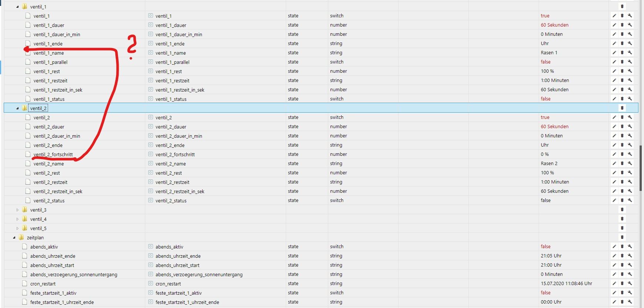
Task: Click the '15.07.2020 11:08:46 Uhr' value
Action: coord(566,283)
